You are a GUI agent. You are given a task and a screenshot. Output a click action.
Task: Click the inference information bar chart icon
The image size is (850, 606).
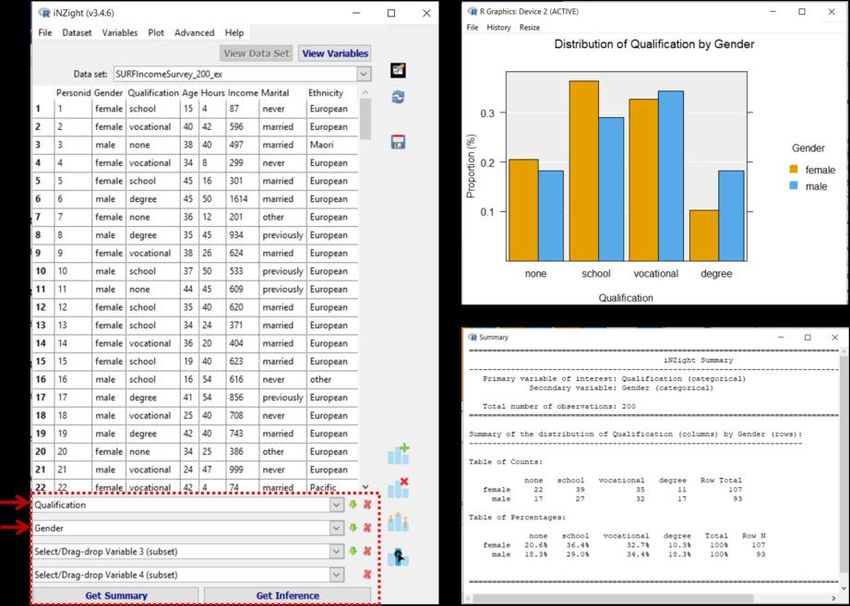tap(398, 522)
